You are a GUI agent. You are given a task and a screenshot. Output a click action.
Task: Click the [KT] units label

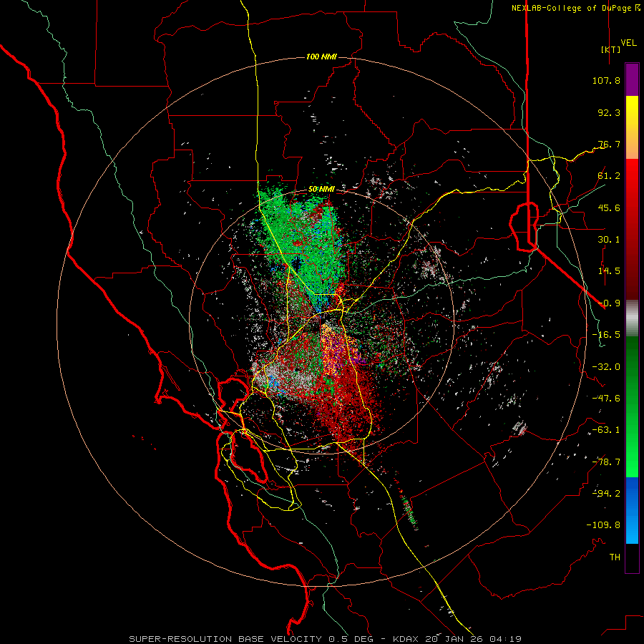pos(611,49)
